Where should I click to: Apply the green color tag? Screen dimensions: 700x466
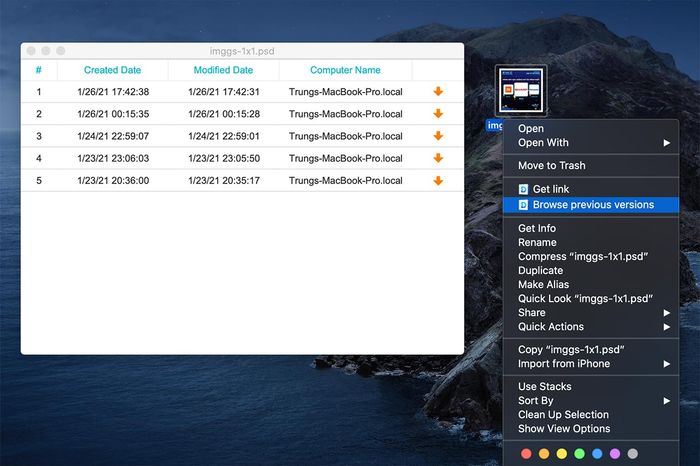579,454
